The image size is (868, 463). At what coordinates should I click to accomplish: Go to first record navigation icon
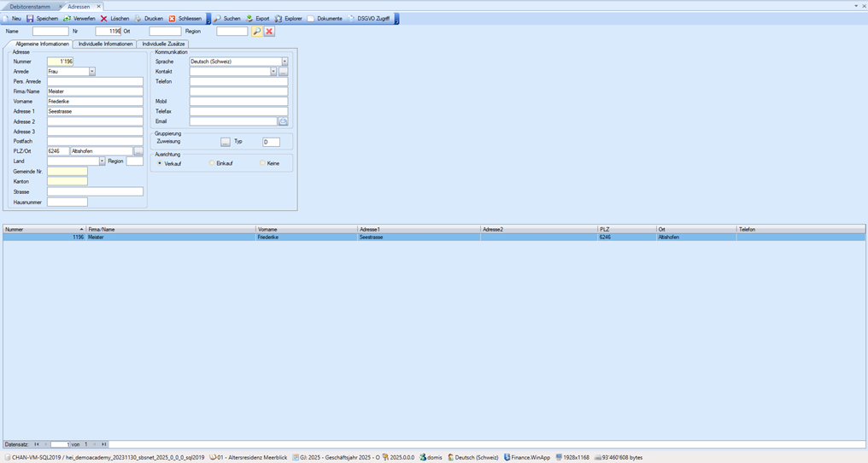[x=37, y=444]
